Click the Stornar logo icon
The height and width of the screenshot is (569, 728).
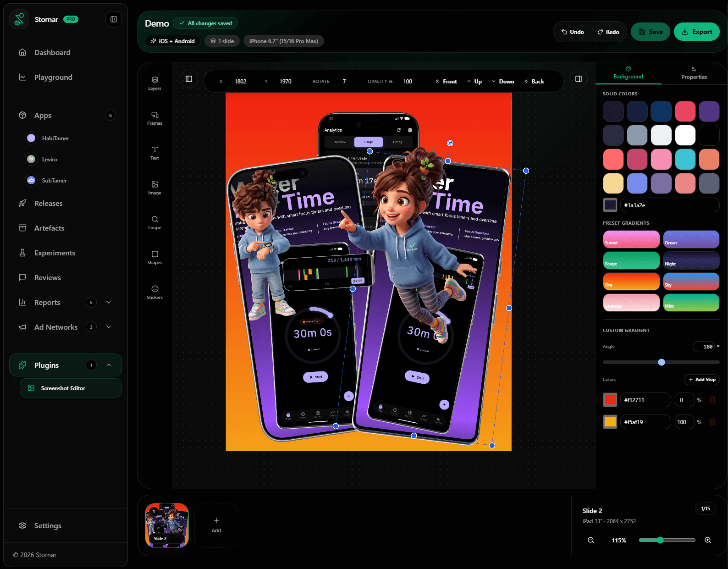coord(19,19)
